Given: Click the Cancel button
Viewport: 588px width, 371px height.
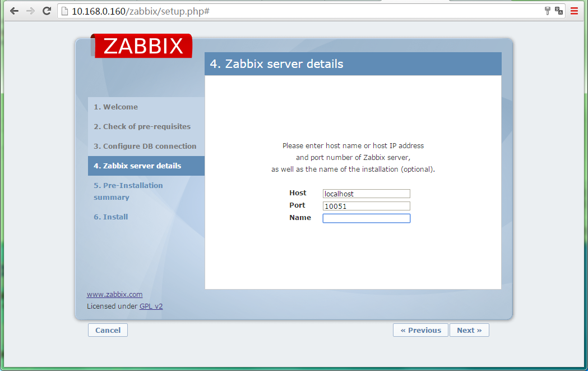Looking at the screenshot, I should [108, 330].
